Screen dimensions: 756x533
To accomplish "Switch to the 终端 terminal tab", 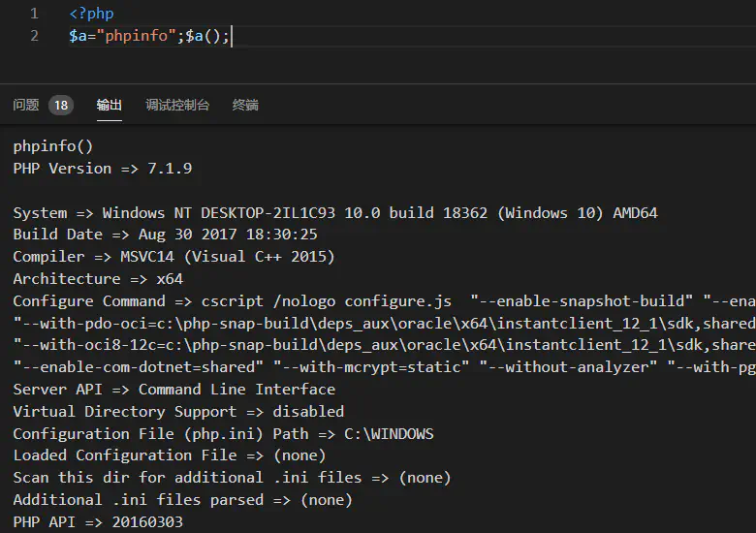I will 245,105.
